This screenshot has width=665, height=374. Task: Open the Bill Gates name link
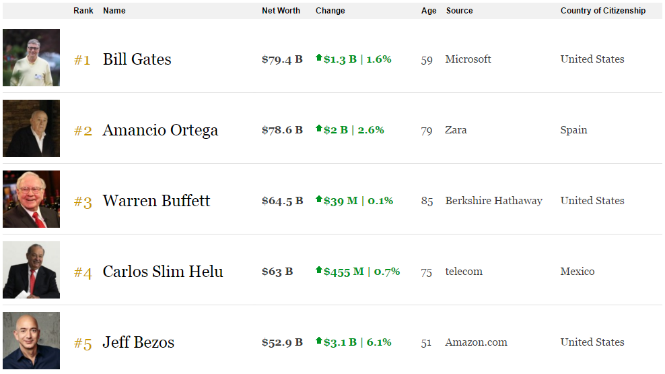coord(137,59)
